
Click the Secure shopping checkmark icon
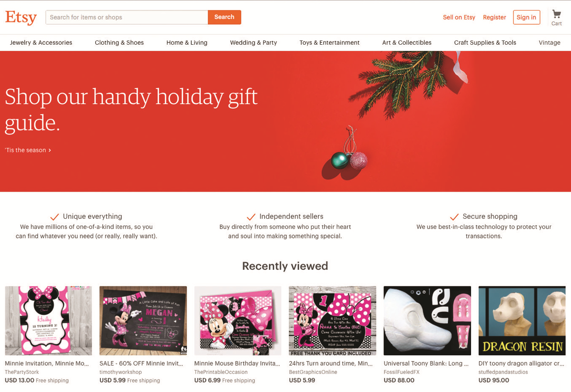click(454, 217)
